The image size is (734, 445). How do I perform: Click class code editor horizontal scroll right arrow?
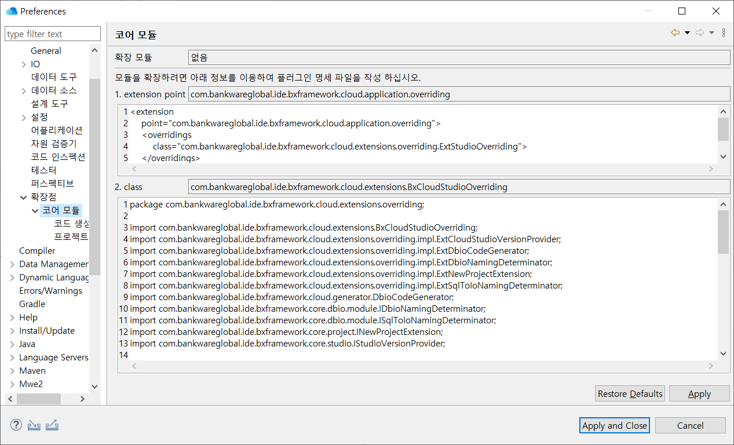(711, 365)
